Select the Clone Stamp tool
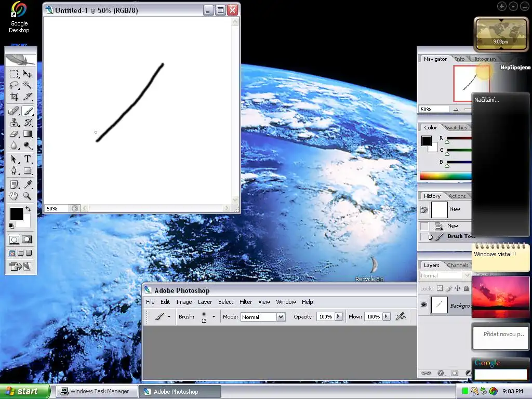The height and width of the screenshot is (399, 532). 14,122
